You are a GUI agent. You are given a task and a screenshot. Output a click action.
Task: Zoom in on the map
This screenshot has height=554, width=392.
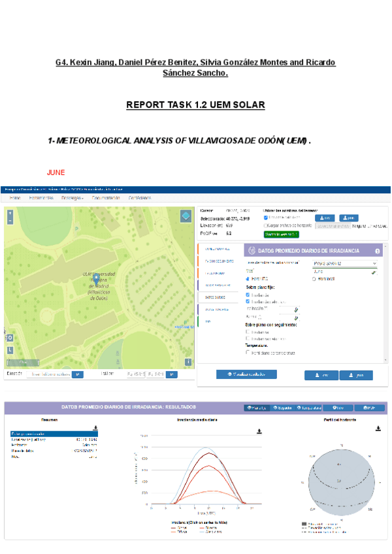pyautogui.click(x=10, y=213)
